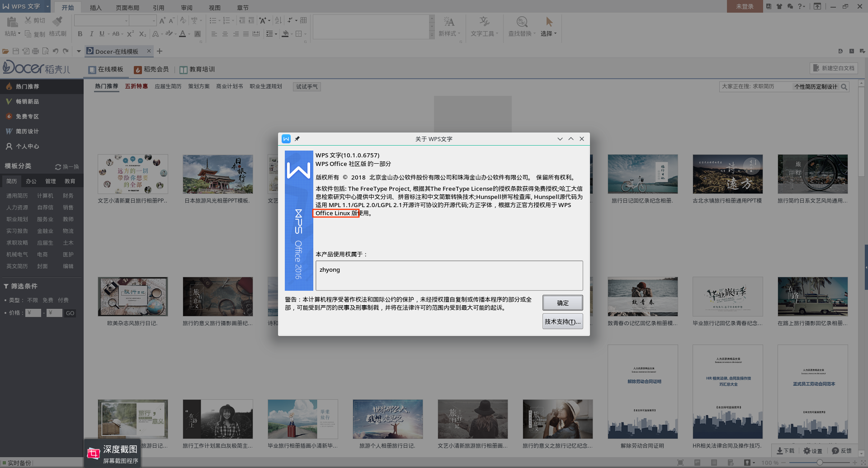Screen dimensions: 868x468
Task: Click the 确定 button in the About dialog
Action: pos(562,303)
